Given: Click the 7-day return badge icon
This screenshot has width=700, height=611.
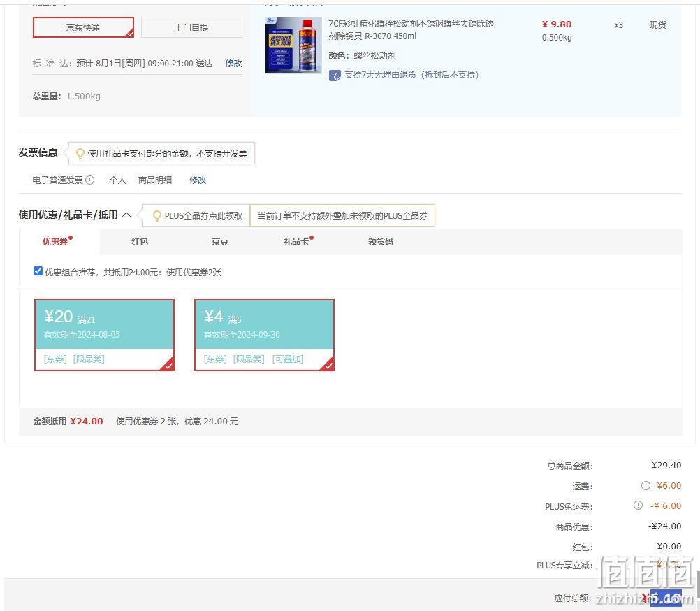Looking at the screenshot, I should 335,75.
